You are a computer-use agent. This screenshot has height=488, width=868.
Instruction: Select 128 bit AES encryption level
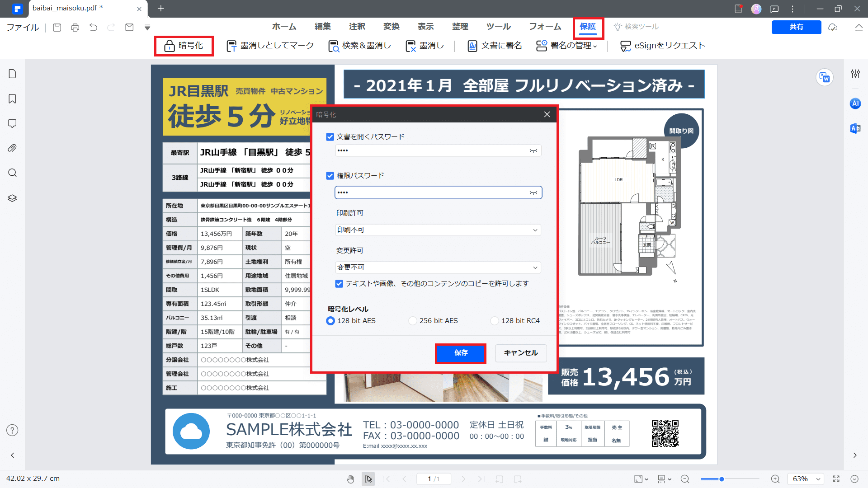click(330, 321)
